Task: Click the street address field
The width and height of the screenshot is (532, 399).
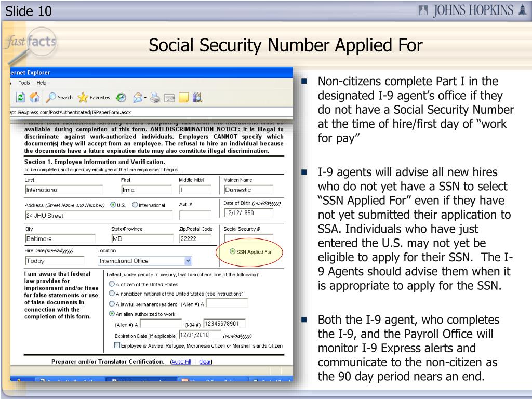Action: (98, 216)
